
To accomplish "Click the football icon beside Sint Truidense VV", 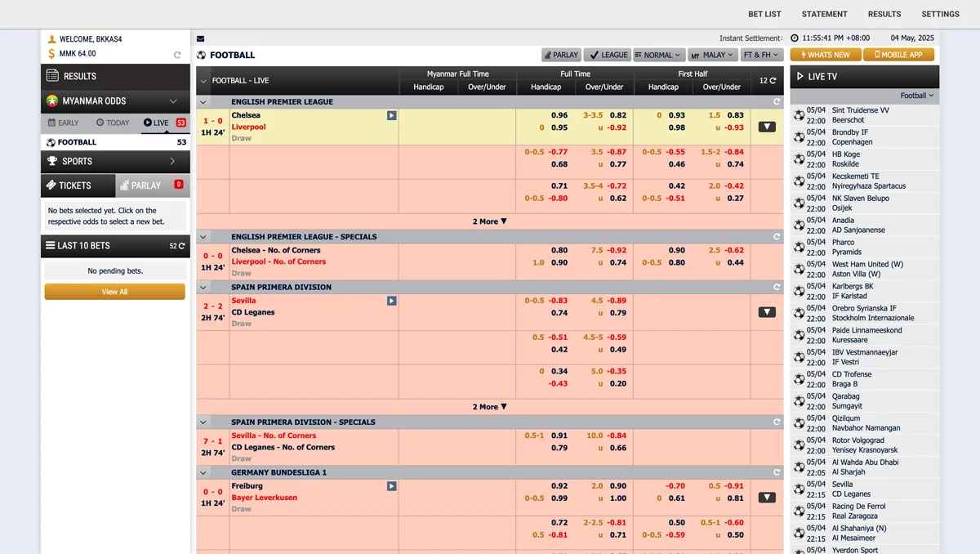I will click(x=799, y=115).
